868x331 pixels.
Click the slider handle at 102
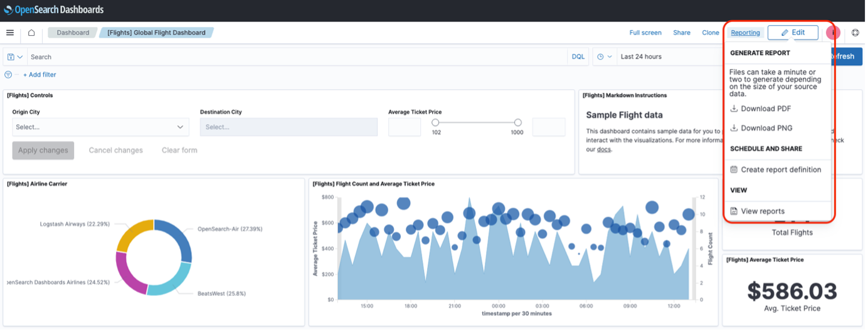(435, 123)
